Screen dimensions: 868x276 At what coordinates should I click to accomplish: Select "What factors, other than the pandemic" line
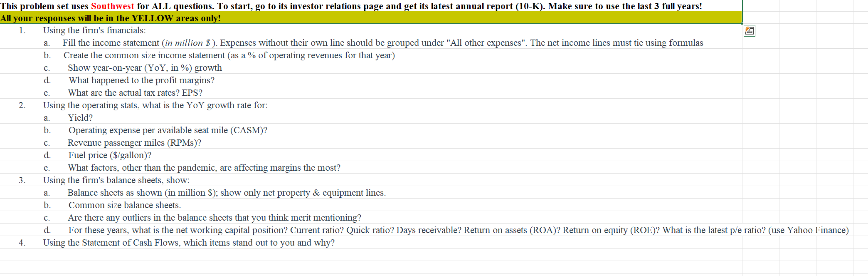tap(204, 168)
